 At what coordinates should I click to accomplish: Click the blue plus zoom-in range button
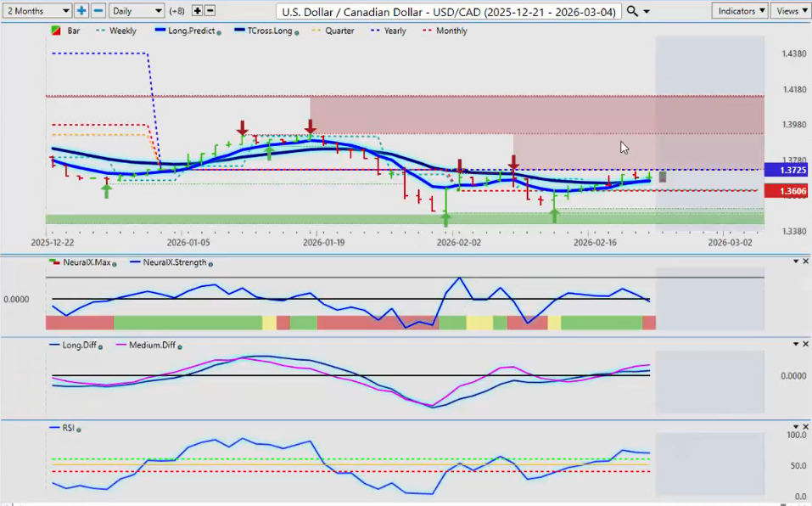click(81, 11)
